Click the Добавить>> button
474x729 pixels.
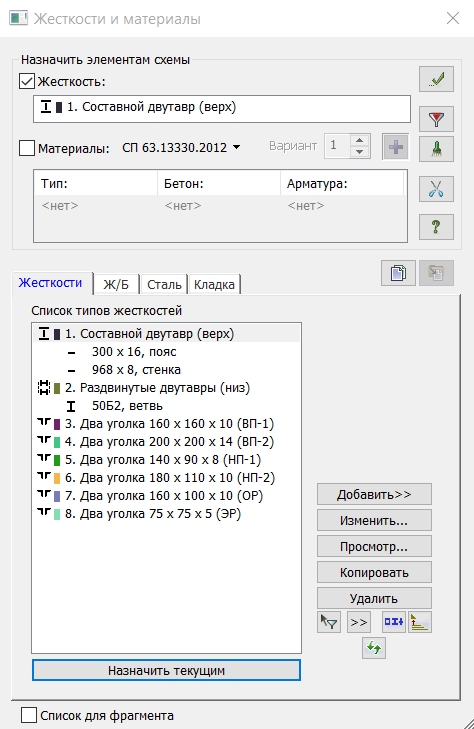374,494
